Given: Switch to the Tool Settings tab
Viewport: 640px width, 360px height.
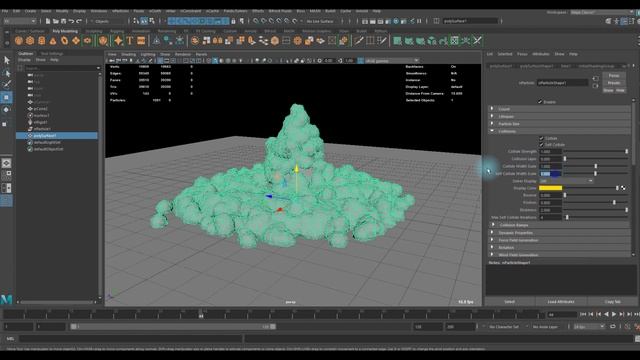Looking at the screenshot, I should [x=52, y=53].
